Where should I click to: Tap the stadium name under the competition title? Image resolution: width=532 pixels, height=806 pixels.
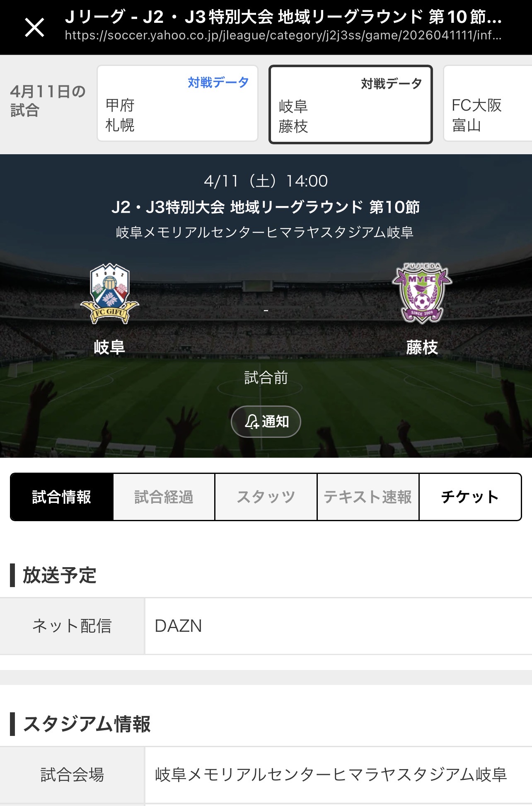coord(265,232)
